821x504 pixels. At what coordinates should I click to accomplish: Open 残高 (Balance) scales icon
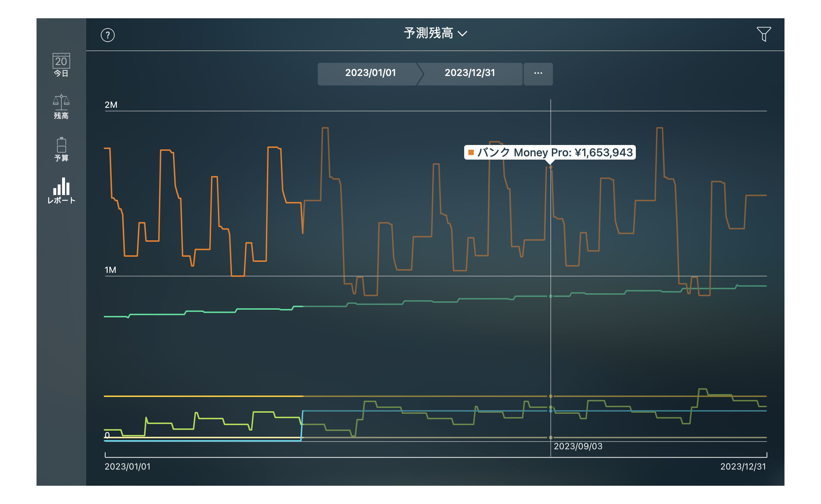tap(61, 107)
